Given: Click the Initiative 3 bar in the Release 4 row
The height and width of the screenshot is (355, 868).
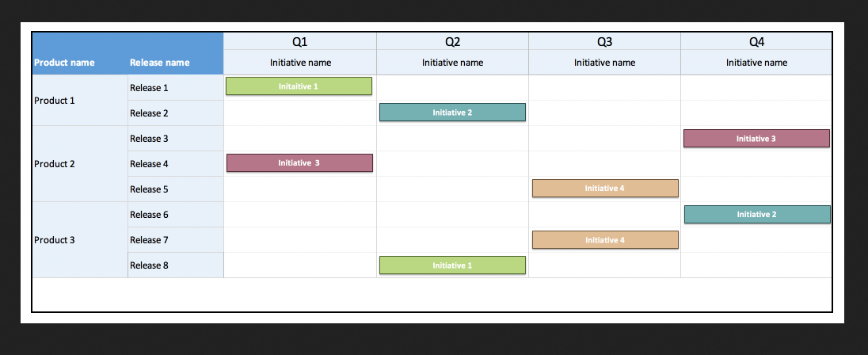Looking at the screenshot, I should point(299,162).
